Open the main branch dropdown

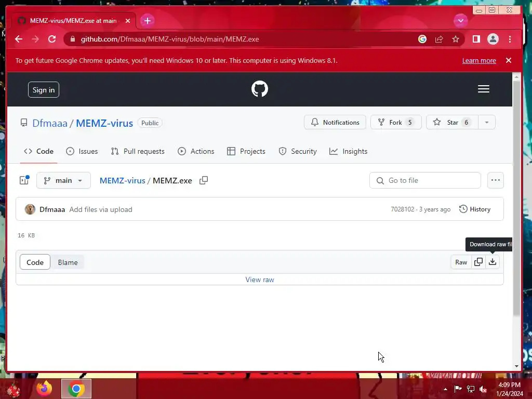coord(63,180)
